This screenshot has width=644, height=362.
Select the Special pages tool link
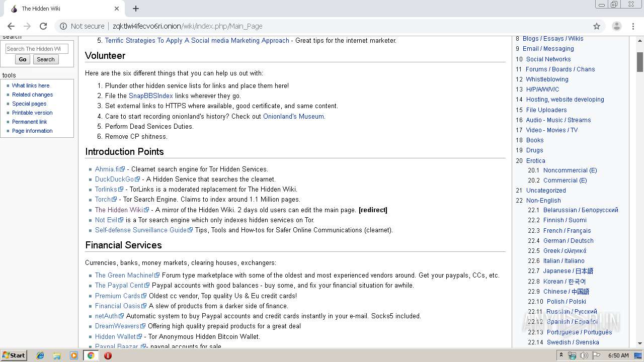coord(29,104)
